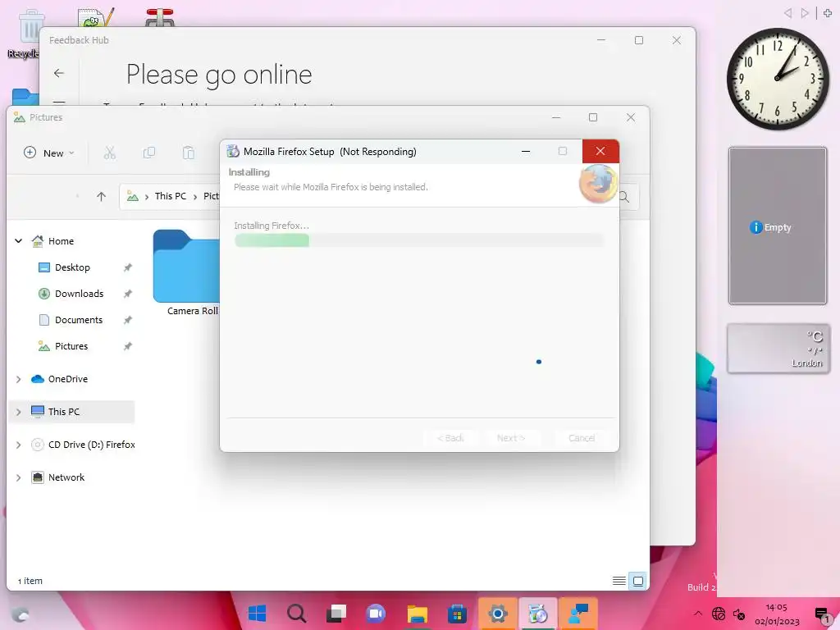Switch to details view icon
The height and width of the screenshot is (630, 840).
619,581
